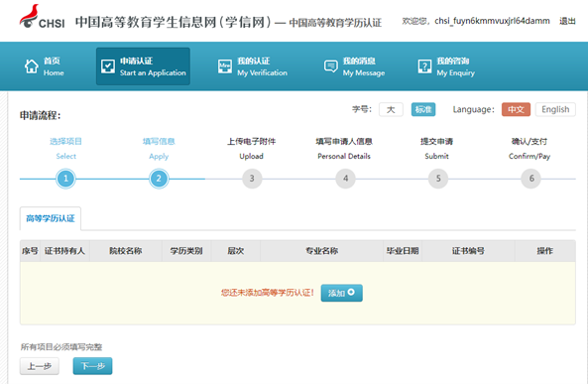588x384 pixels.
Task: Select step 3 Upload circle
Action: 252,179
